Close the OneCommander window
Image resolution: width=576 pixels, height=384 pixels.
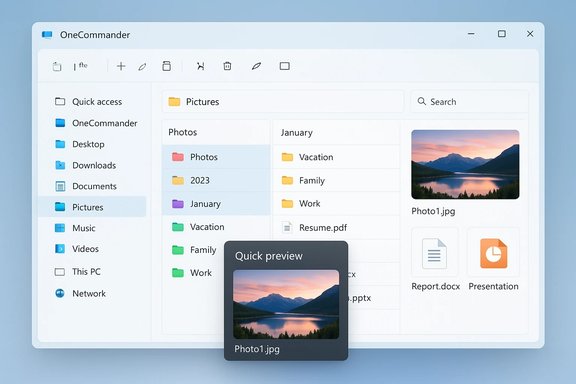point(530,34)
